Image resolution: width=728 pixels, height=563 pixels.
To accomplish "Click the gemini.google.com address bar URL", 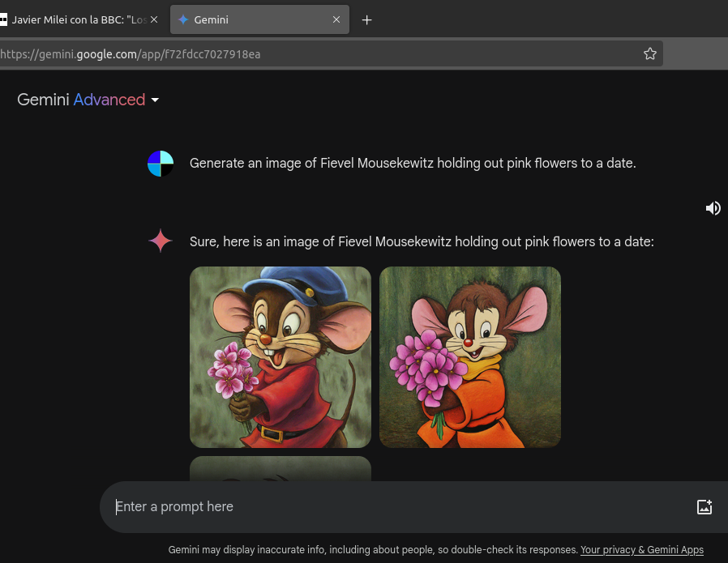I will pos(131,54).
